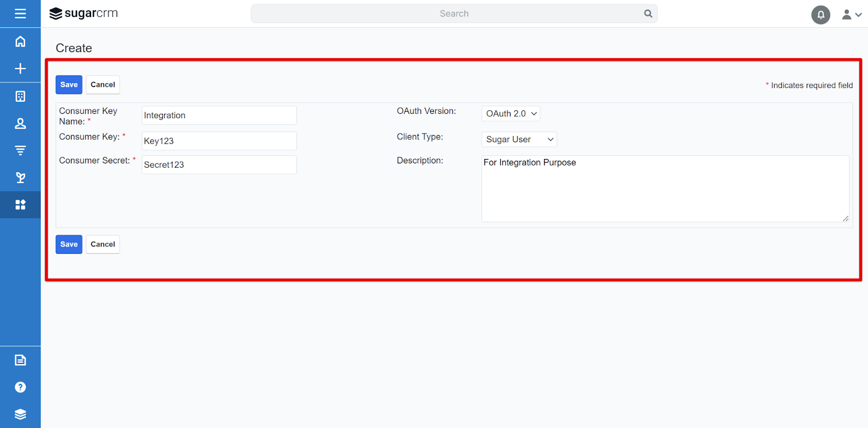Screen dimensions: 868x428
Task: Click the Description label
Action: coord(420,161)
